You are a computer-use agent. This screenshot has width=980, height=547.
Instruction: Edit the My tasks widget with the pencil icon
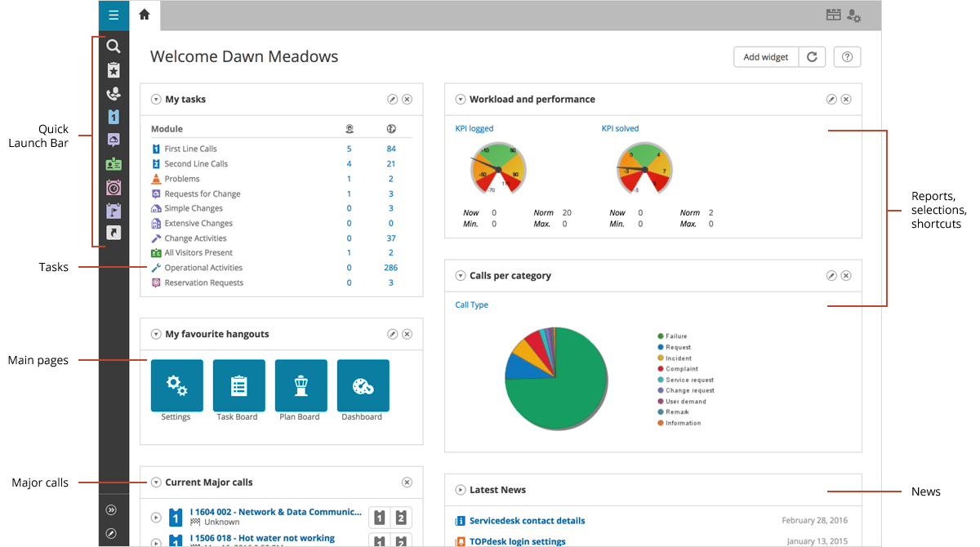(x=392, y=99)
